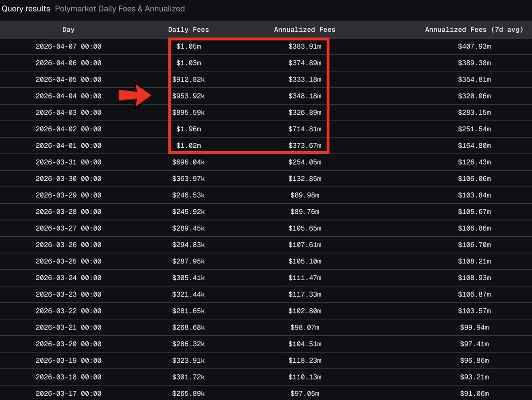Select the date cell 2026-04-01 00:00
The height and width of the screenshot is (400, 532).
tap(68, 145)
